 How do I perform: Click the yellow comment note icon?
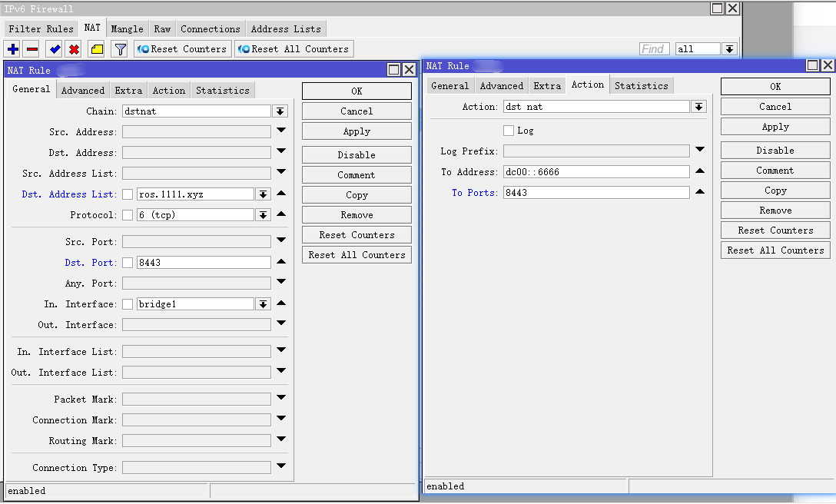(96, 49)
